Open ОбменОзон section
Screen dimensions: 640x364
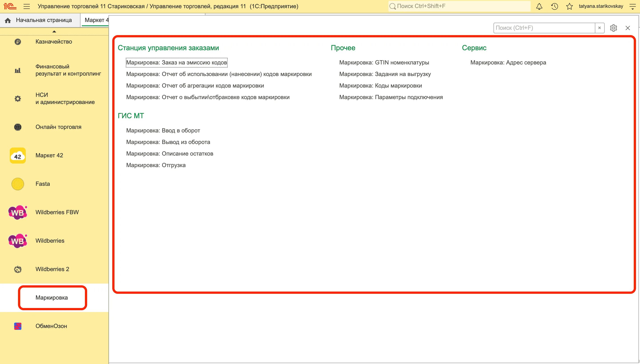point(51,326)
